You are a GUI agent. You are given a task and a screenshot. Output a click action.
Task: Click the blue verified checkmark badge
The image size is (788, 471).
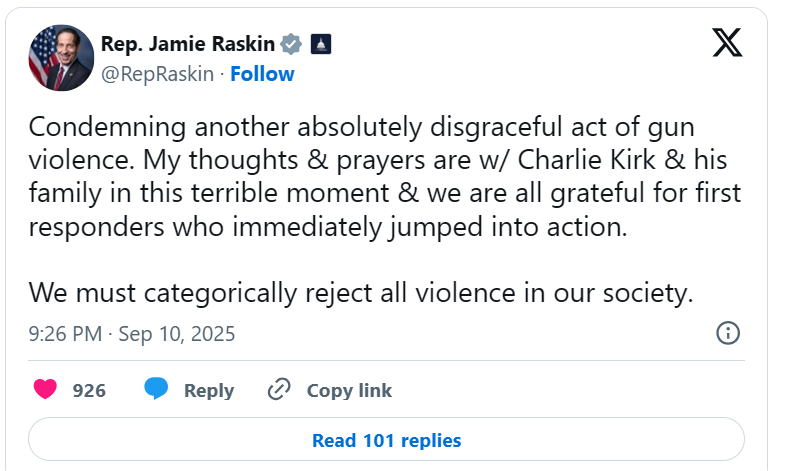click(291, 44)
